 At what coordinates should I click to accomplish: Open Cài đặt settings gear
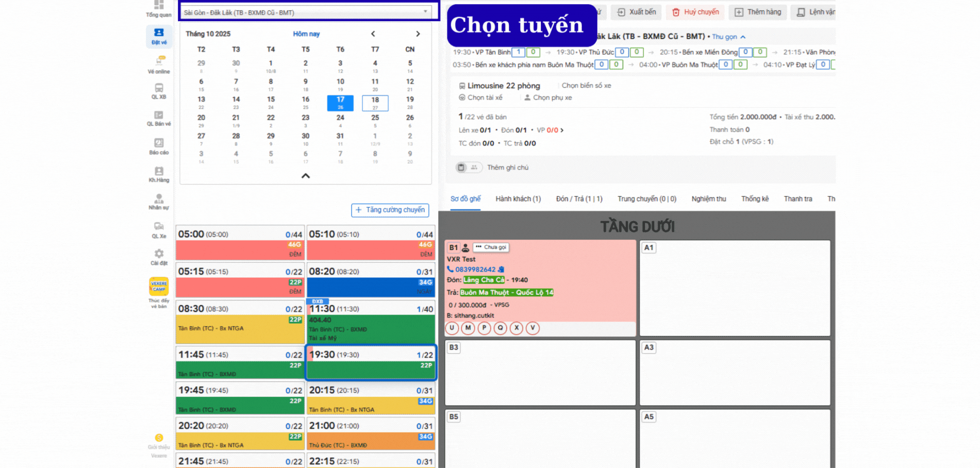point(159,256)
